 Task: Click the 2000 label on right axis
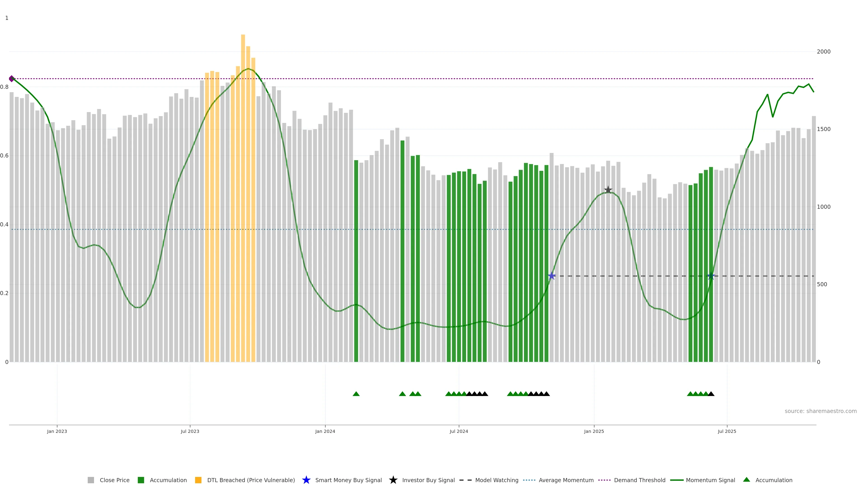[823, 52]
